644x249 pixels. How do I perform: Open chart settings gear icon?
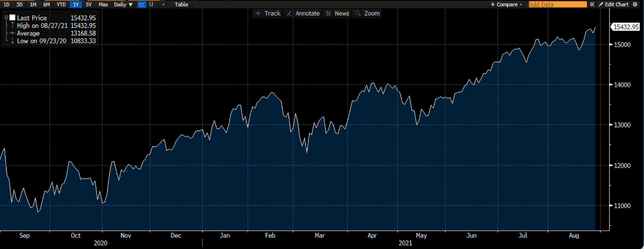pyautogui.click(x=635, y=4)
